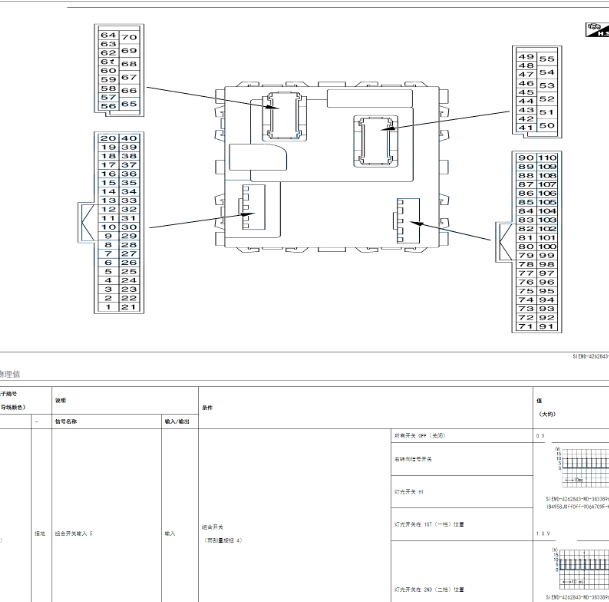Screen dimensions: 609x602
Task: Click pin number 55 in upper-right connector
Action: point(547,59)
